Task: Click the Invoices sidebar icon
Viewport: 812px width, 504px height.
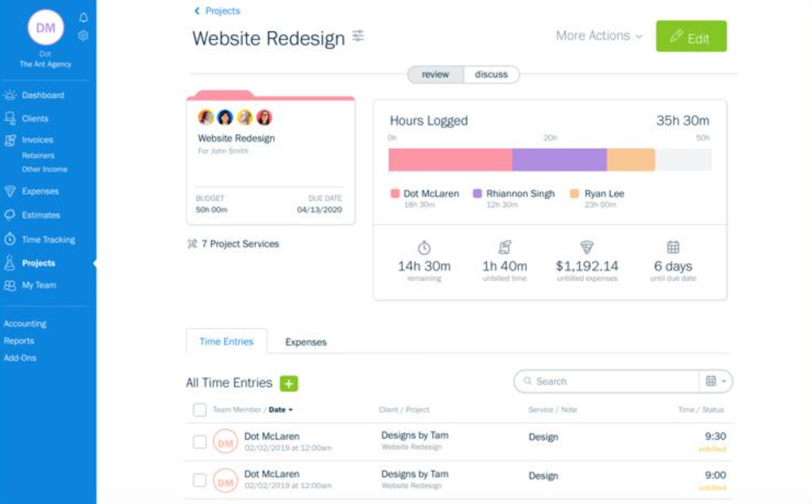Action: 10,140
